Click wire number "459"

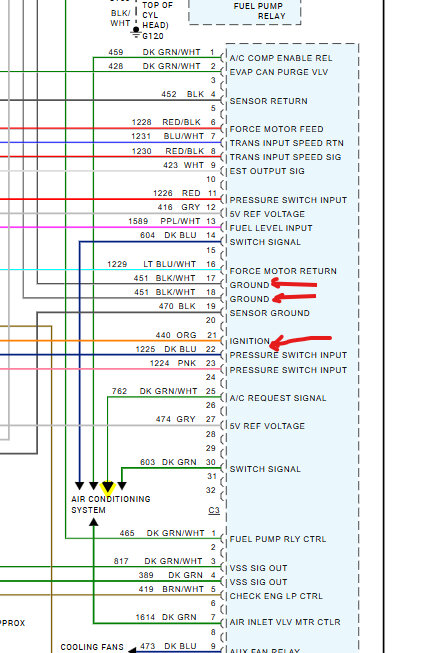116,52
